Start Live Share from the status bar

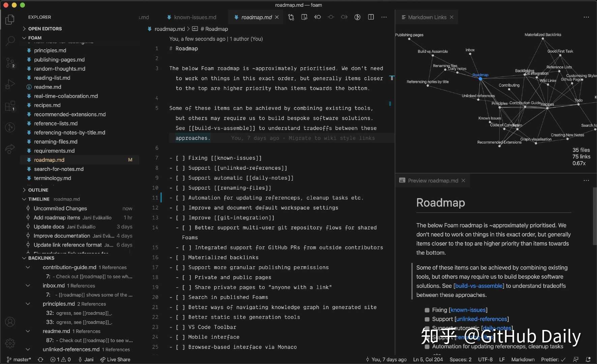[115, 360]
